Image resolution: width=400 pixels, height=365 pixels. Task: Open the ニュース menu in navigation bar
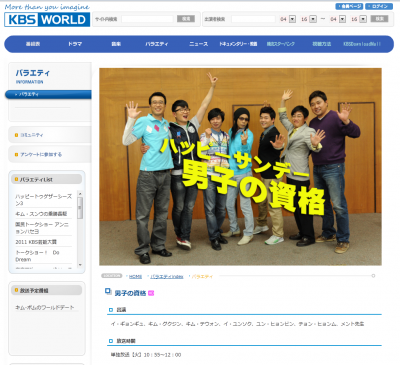tap(198, 44)
